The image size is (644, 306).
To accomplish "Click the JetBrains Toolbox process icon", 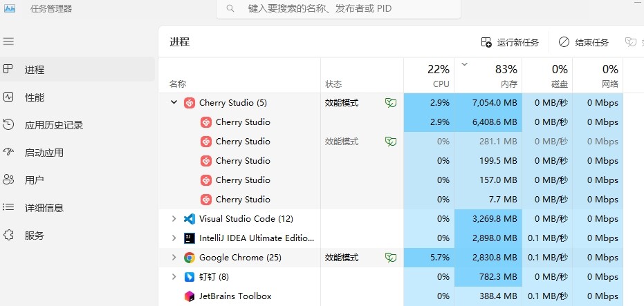I will tap(190, 296).
